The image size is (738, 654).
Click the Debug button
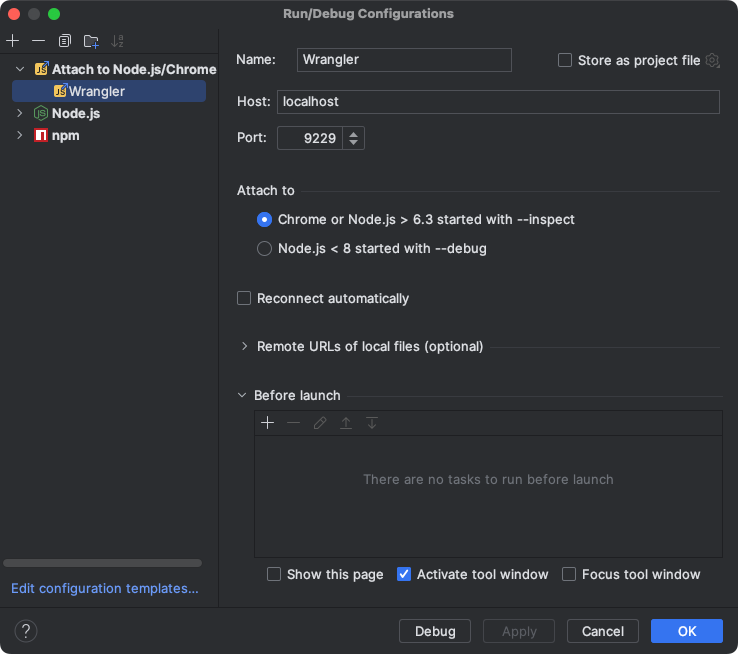pyautogui.click(x=435, y=631)
